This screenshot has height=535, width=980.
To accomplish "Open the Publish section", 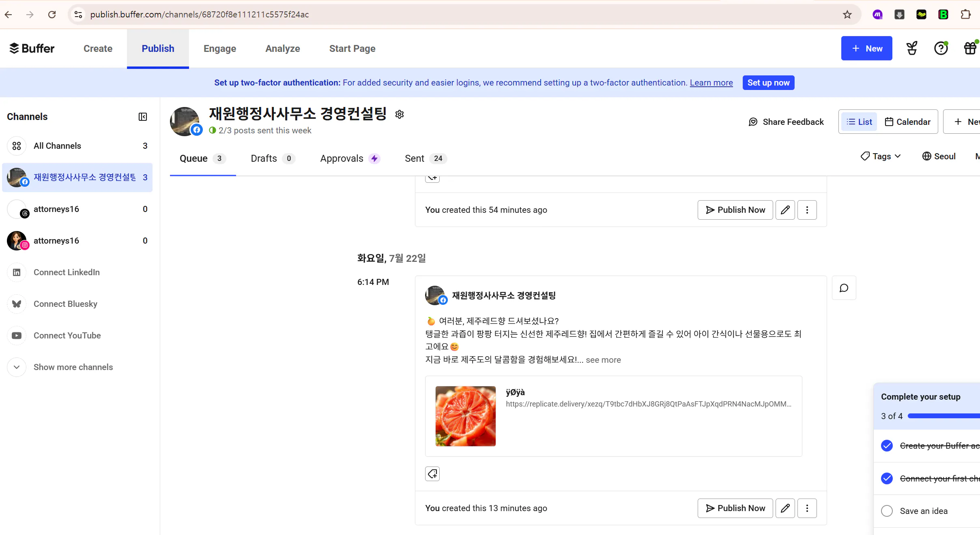I will tap(158, 48).
